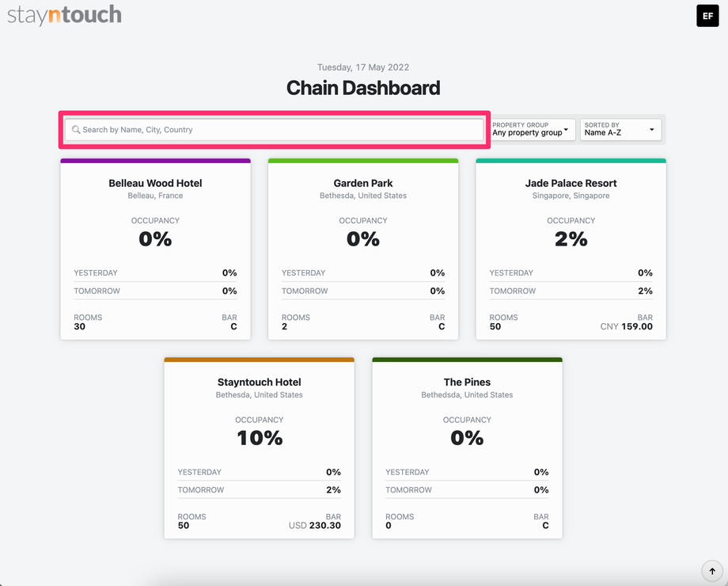Screen dimensions: 728x586
Task: Open the Property Group dropdown
Action: click(x=533, y=130)
